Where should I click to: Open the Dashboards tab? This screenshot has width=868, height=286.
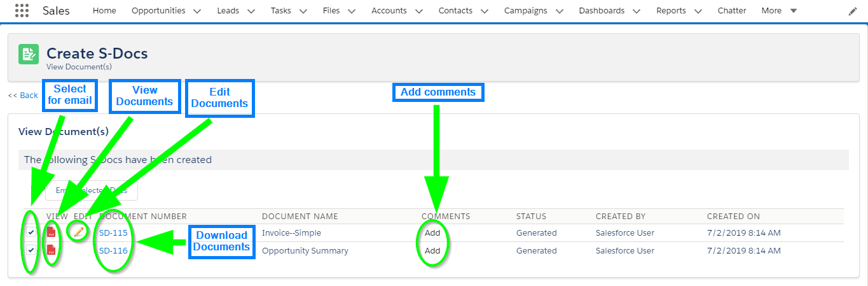click(602, 11)
